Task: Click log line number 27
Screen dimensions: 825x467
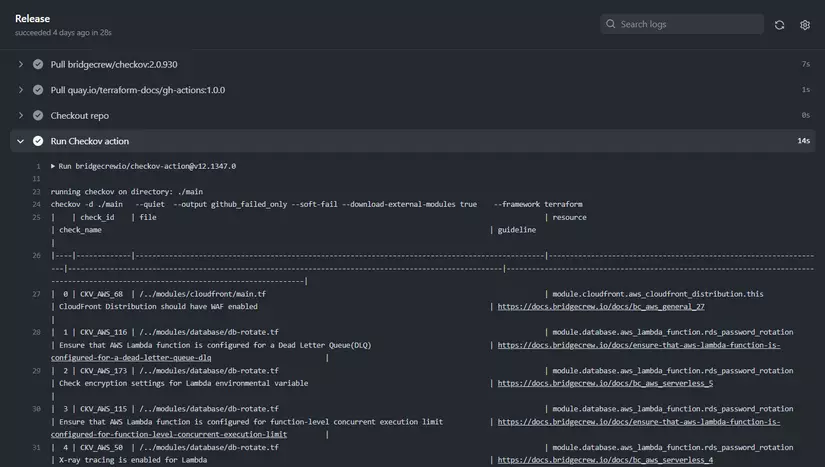Action: (36, 294)
